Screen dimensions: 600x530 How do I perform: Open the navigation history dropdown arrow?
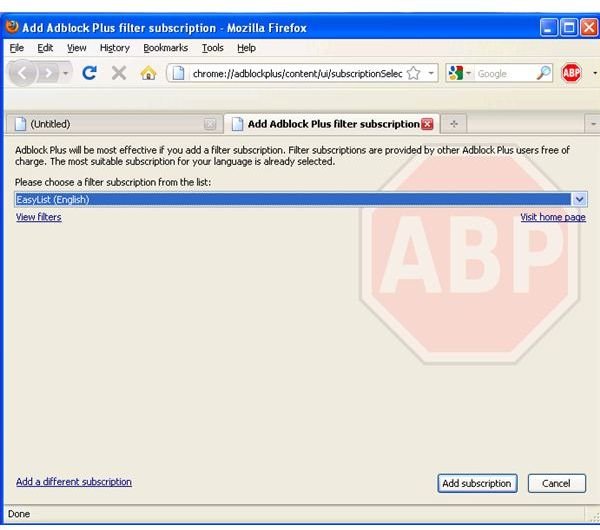coord(65,73)
